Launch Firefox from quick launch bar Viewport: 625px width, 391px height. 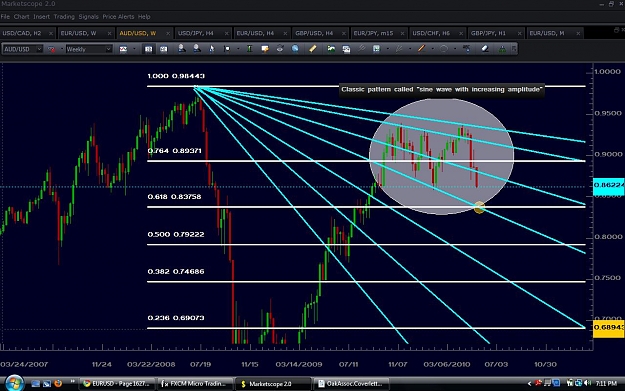pos(58,383)
